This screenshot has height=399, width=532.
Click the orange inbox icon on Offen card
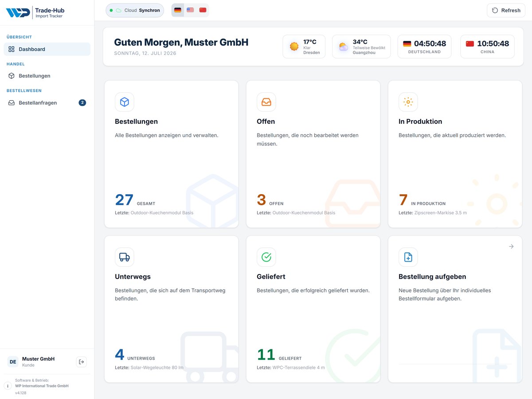point(266,102)
